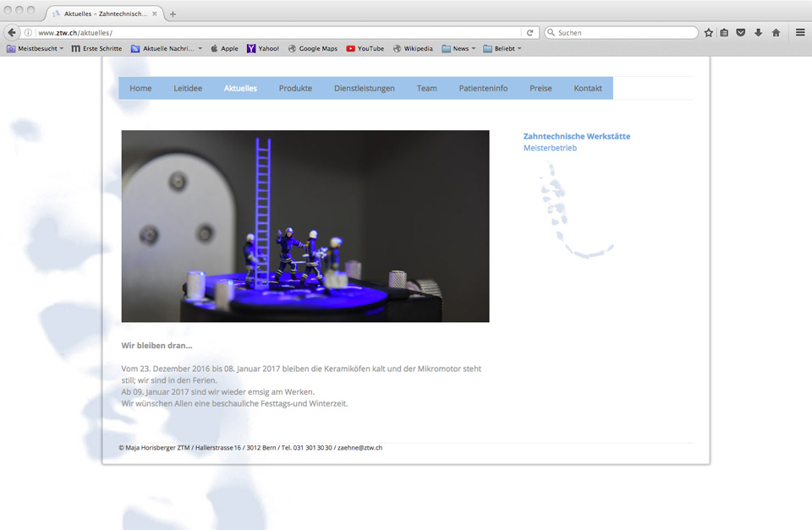The width and height of the screenshot is (812, 530).
Task: Open the downloads arrow icon
Action: pyautogui.click(x=758, y=33)
